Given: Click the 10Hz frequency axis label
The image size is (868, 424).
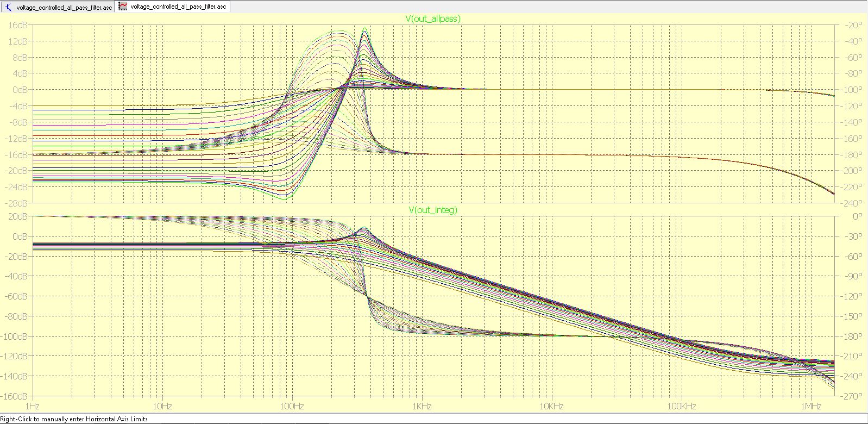Looking at the screenshot, I should [162, 407].
